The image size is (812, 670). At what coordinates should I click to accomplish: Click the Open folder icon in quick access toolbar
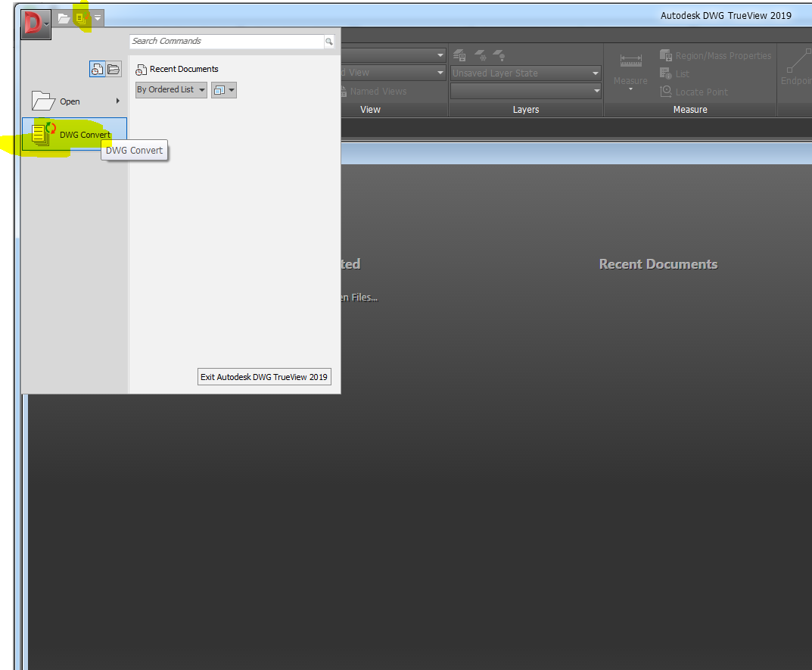click(64, 19)
